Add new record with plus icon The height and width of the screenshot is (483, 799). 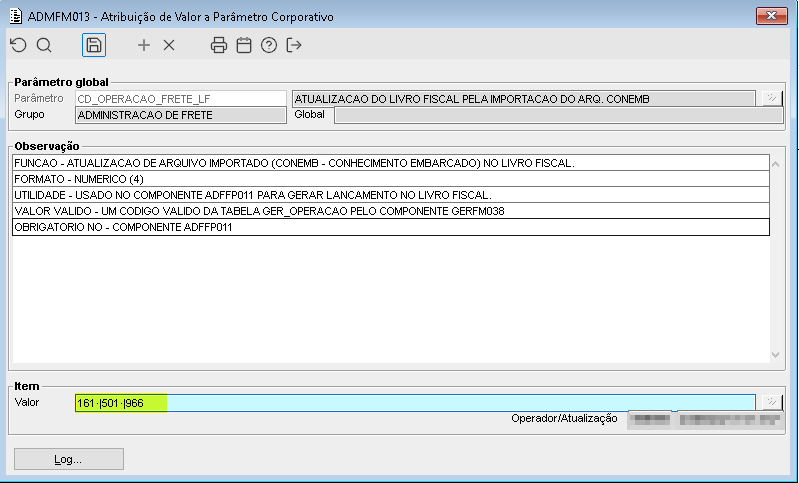(x=144, y=45)
